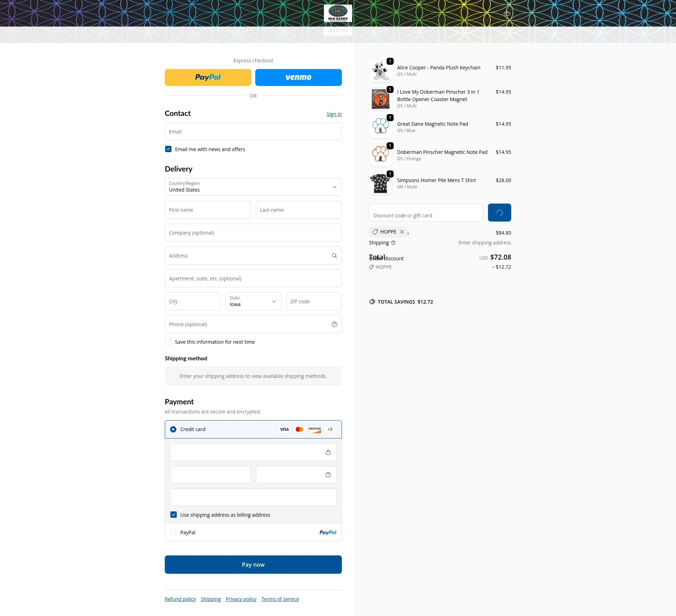676x616 pixels.
Task: Click the search icon in the Address field
Action: 334,255
